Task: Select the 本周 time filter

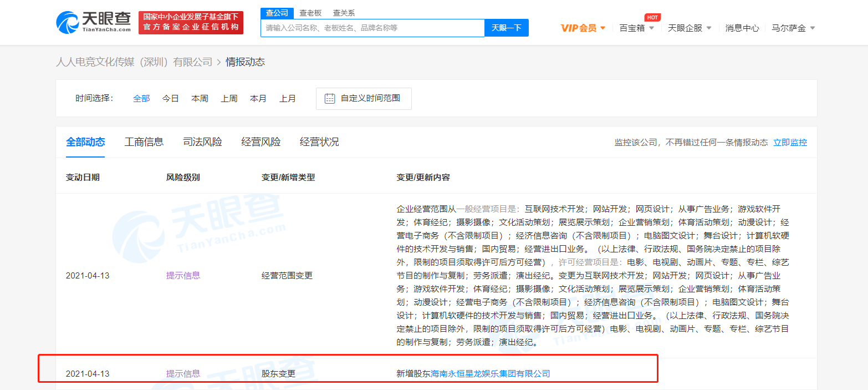Action: coord(200,99)
